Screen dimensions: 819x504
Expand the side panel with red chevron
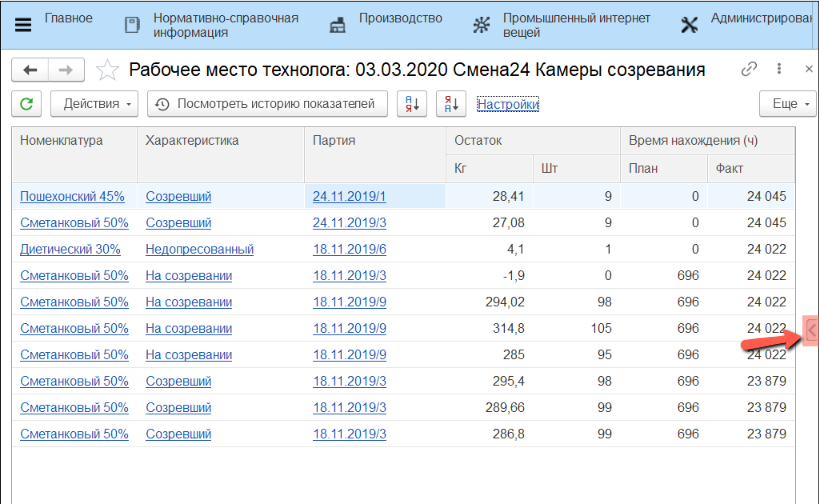click(811, 330)
